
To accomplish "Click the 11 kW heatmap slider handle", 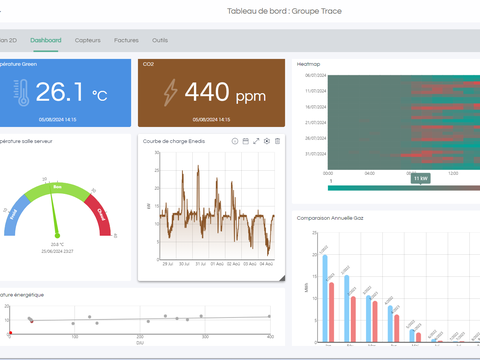I will pos(421,179).
